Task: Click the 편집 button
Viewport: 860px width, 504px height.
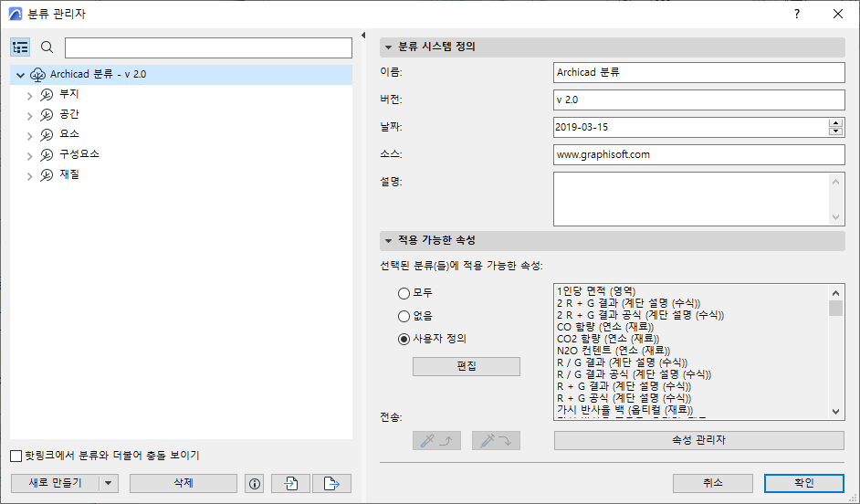Action: 467,367
